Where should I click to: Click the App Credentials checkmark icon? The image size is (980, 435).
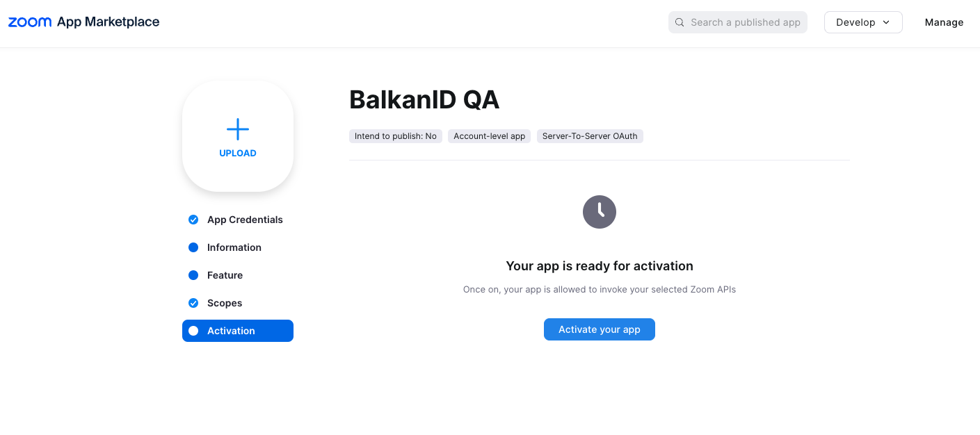(x=193, y=220)
